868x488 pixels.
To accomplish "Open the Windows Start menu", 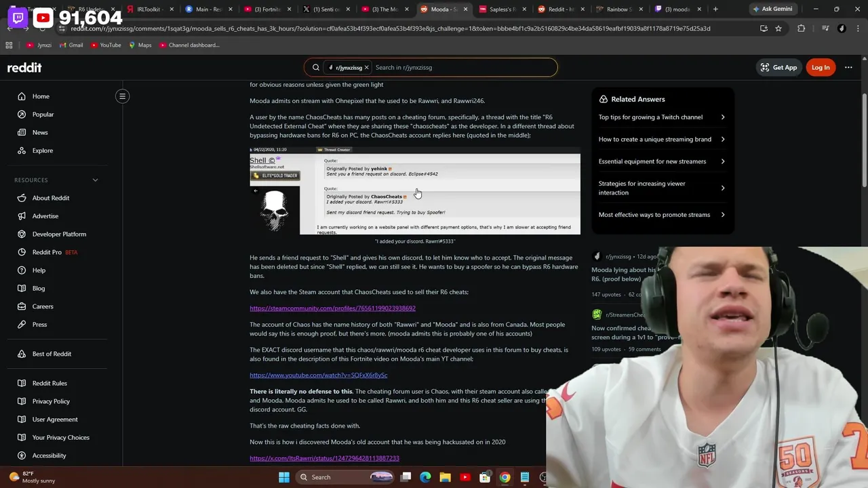I will (284, 477).
